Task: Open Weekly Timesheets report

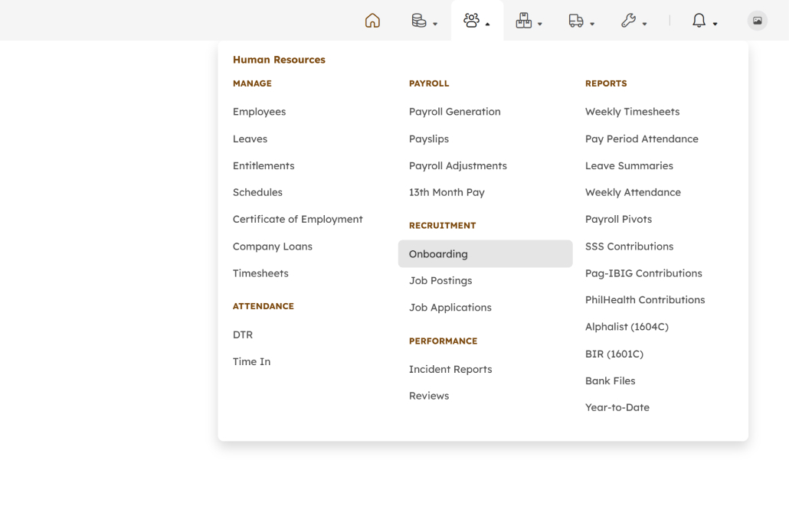Action: pyautogui.click(x=632, y=112)
